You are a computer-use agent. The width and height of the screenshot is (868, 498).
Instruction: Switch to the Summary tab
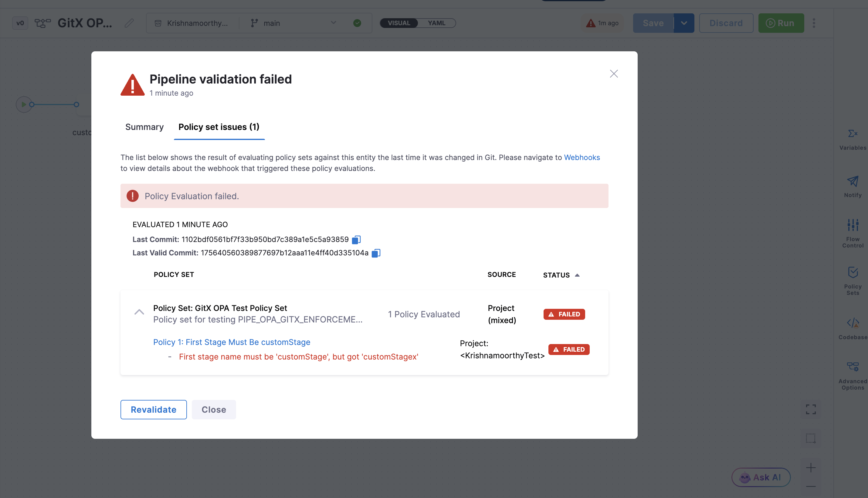tap(144, 127)
